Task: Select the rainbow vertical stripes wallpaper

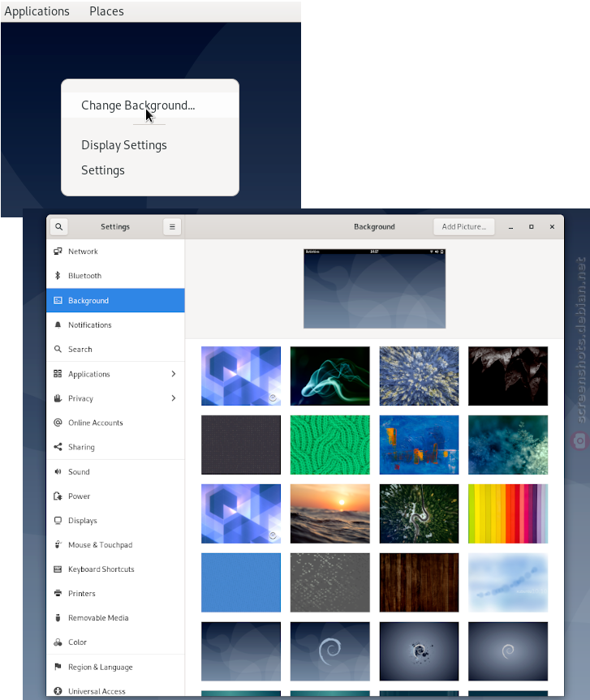Action: (508, 513)
